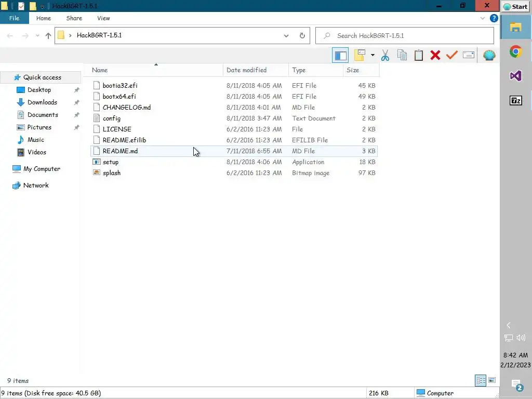
Task: Unpin Desktop using its pin icon
Action: tap(77, 90)
